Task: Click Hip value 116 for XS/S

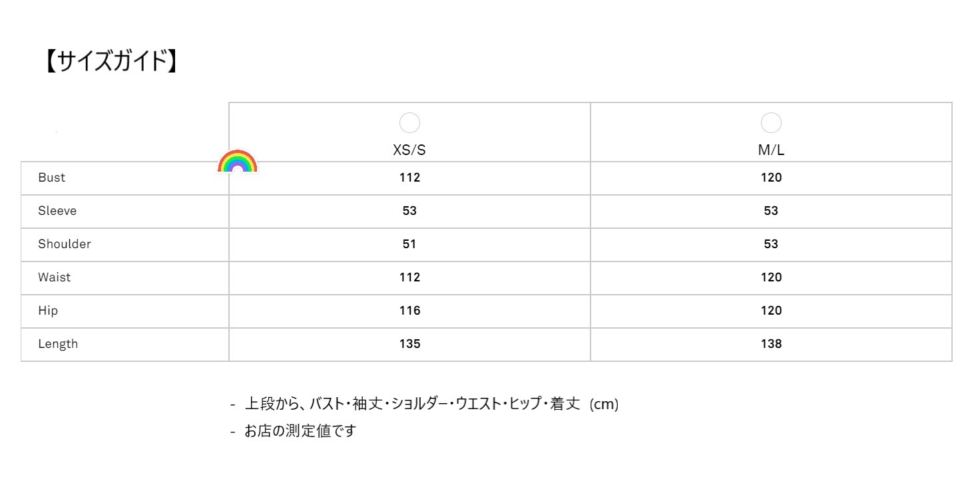Action: (x=409, y=311)
